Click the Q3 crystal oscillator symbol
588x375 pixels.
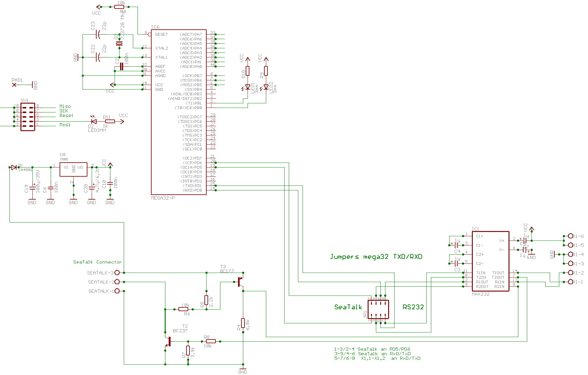pos(119,44)
